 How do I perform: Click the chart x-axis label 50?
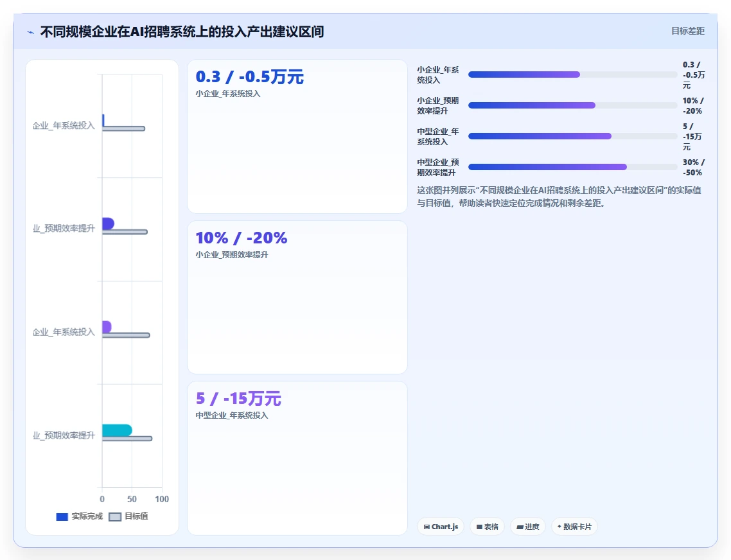pos(132,499)
